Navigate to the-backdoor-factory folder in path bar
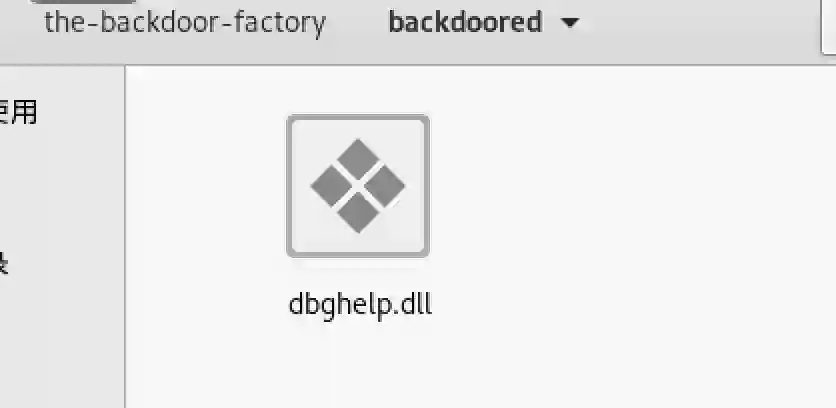 tap(185, 23)
